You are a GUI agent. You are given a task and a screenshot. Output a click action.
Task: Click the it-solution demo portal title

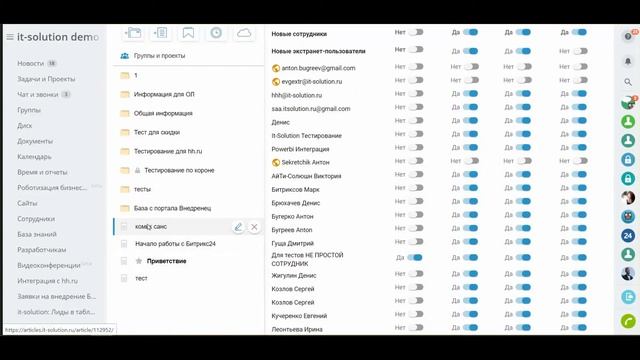point(58,37)
